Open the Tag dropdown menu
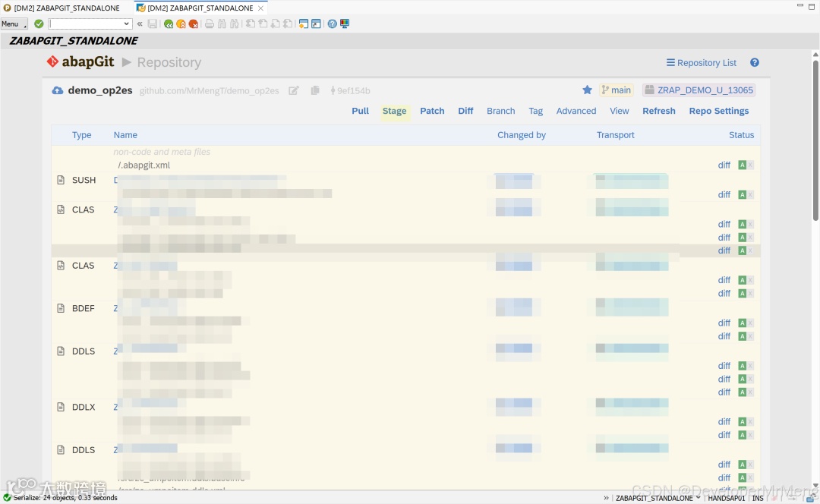This screenshot has width=820, height=504. 535,111
